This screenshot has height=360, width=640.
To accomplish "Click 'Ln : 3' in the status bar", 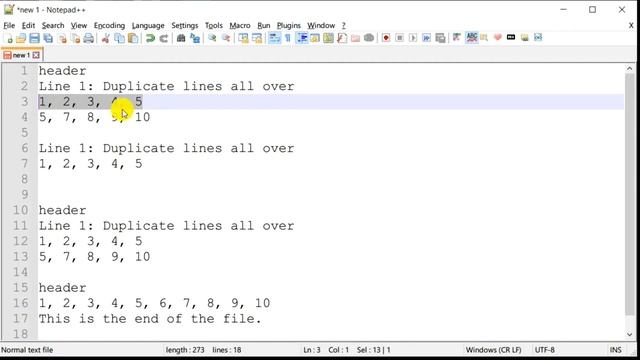I will [312, 350].
